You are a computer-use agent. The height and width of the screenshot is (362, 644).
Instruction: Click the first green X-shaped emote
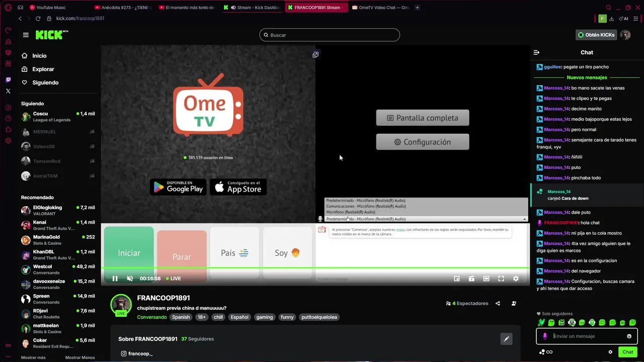(541, 323)
